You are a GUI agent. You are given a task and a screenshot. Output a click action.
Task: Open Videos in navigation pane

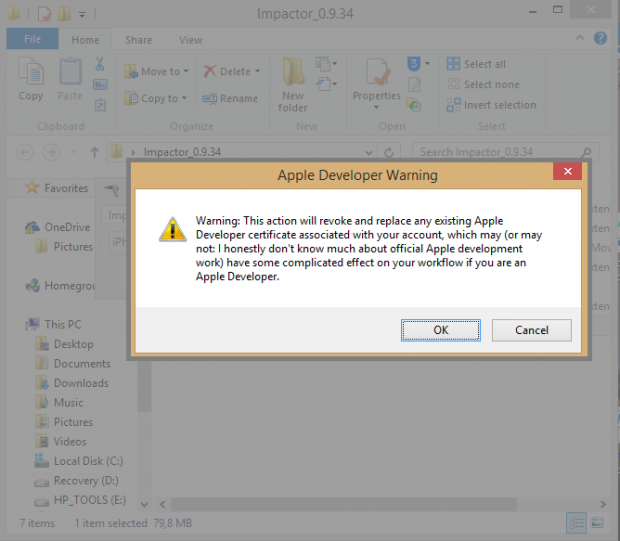click(60, 441)
